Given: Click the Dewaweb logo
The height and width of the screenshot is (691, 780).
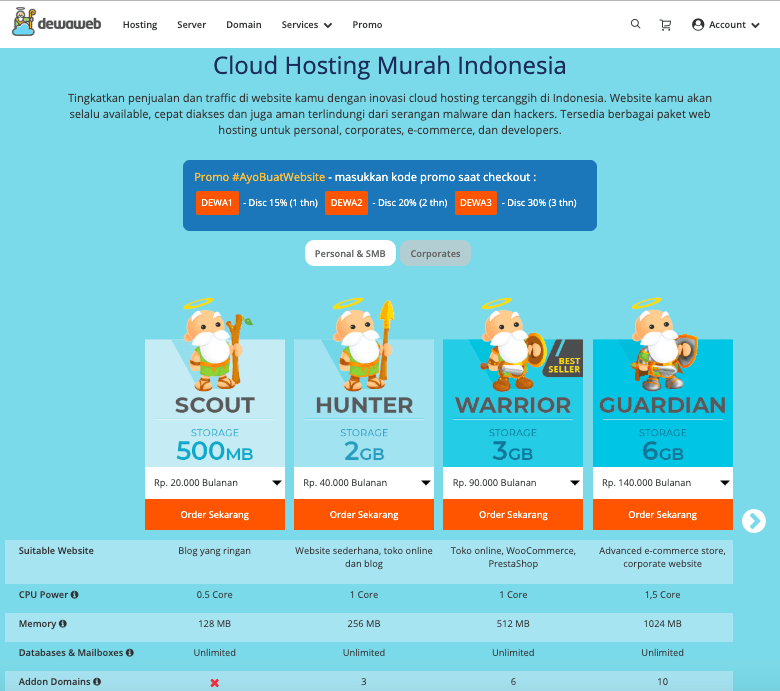Looking at the screenshot, I should (x=56, y=22).
